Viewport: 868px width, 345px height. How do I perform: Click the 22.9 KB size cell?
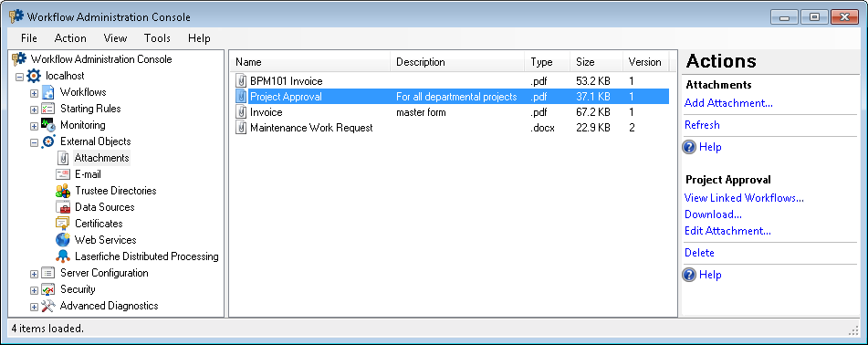point(593,128)
